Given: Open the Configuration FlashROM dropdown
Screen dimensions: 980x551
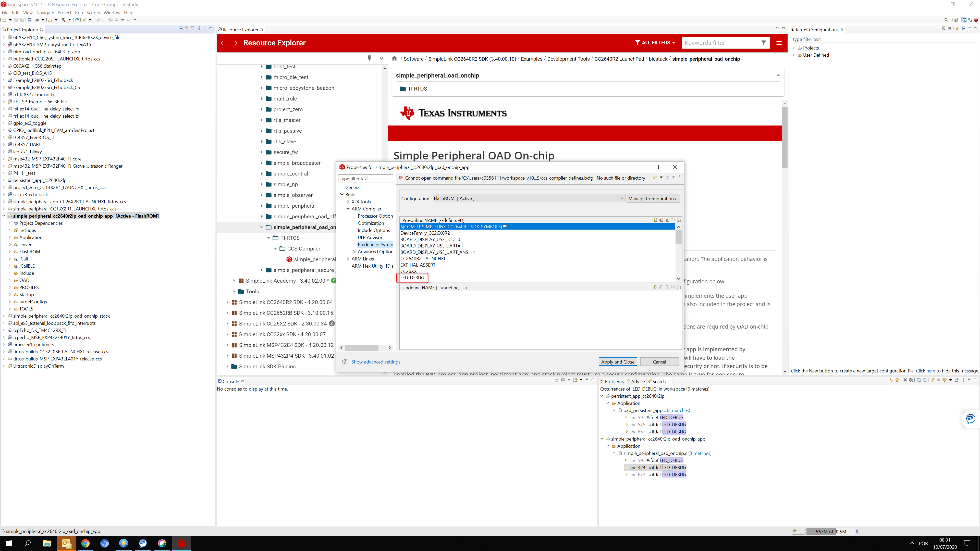Looking at the screenshot, I should coord(529,198).
